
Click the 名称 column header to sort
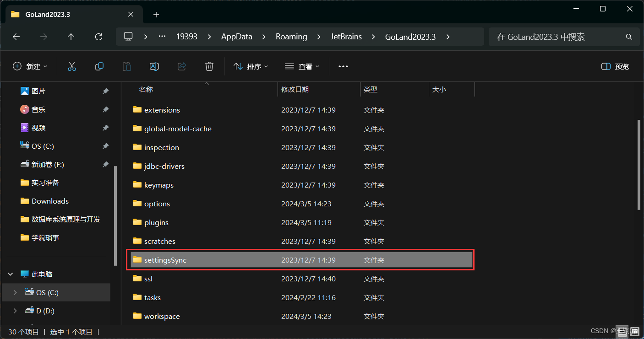coord(146,89)
